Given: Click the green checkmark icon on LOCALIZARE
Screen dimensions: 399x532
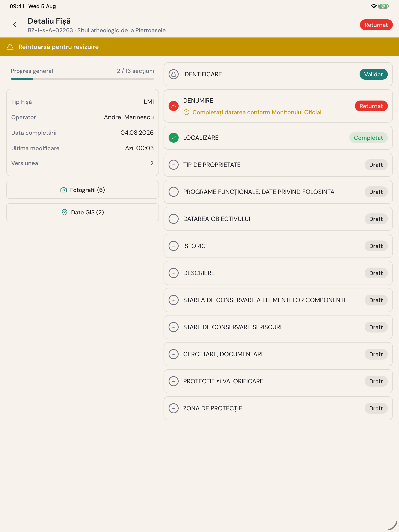Looking at the screenshot, I should click(x=173, y=138).
